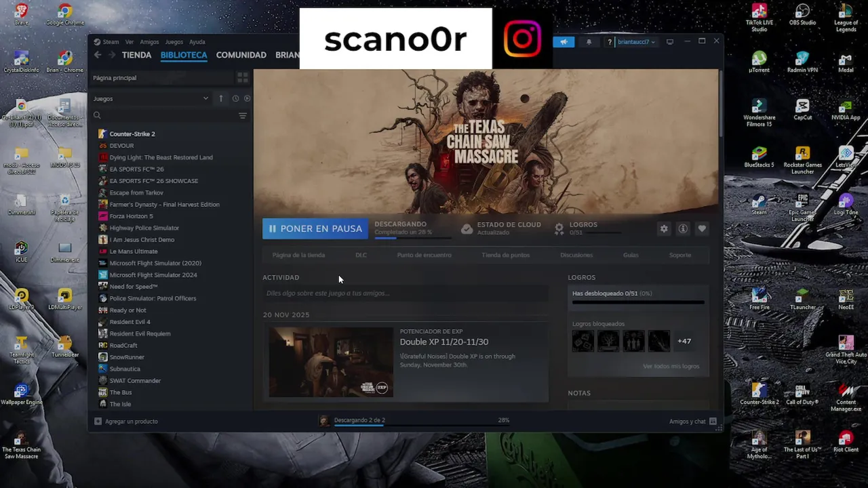Click Ver todos mis logros link
Viewport: 868px width, 488px height.
(671, 367)
